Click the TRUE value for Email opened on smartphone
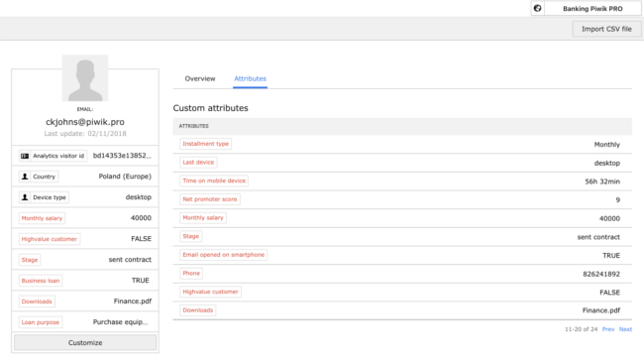The height and width of the screenshot is (363, 644). [611, 255]
